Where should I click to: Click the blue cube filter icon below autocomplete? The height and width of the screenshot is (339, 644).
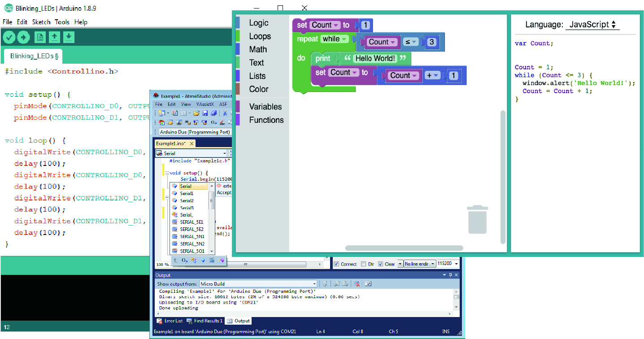[x=203, y=260]
